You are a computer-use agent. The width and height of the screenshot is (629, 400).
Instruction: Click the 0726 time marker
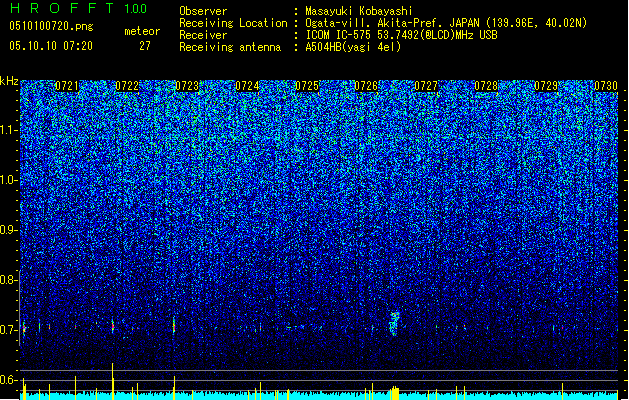pyautogui.click(x=366, y=86)
